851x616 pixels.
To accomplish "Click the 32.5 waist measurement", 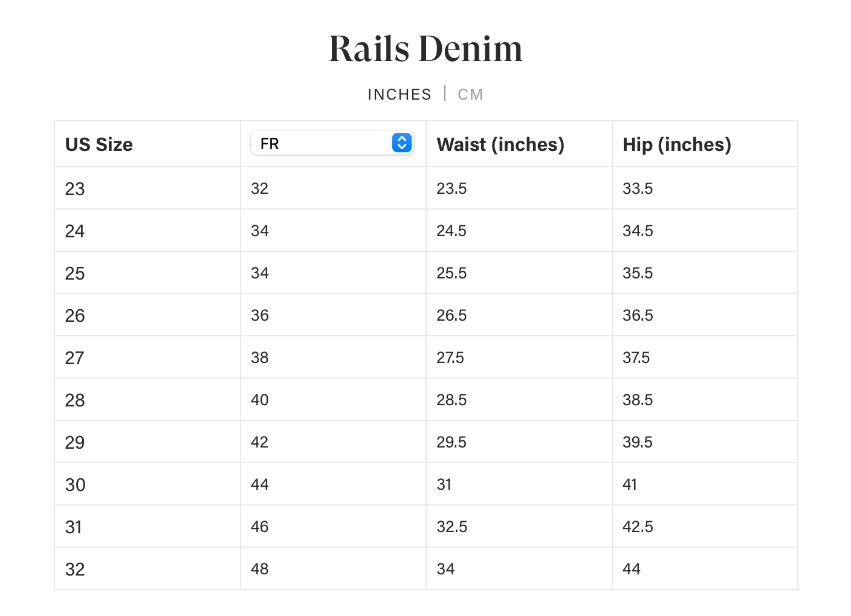I will (451, 527).
